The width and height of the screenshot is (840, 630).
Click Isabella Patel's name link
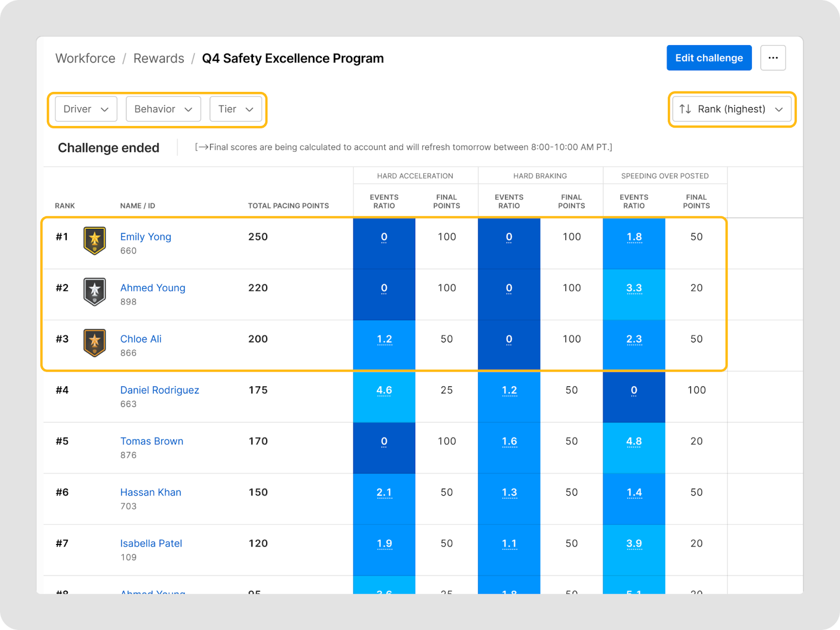(151, 543)
